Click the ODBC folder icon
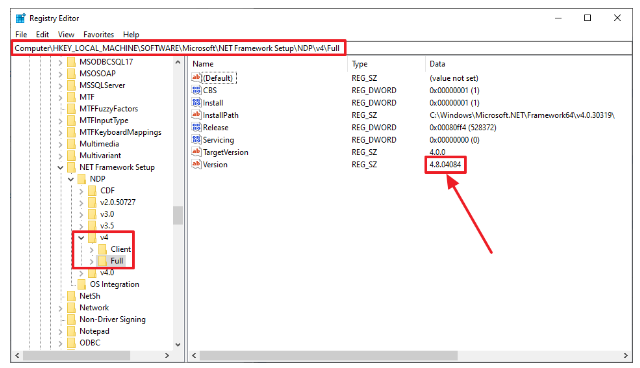Screen dimensions: 640x368 click(x=71, y=343)
